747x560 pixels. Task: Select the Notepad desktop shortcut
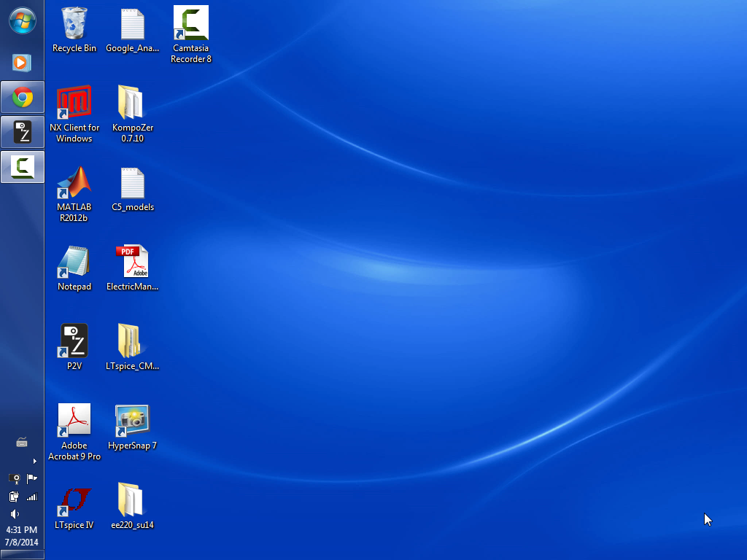pyautogui.click(x=74, y=268)
